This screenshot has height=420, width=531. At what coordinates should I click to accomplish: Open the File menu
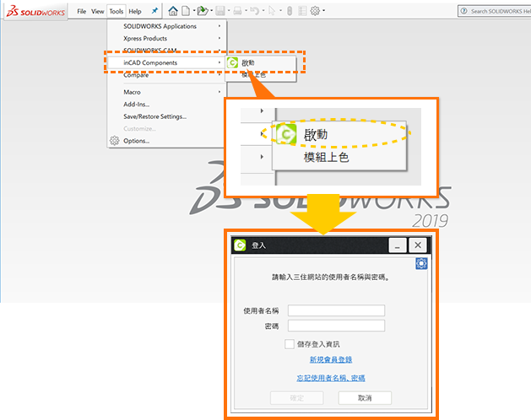tap(82, 12)
